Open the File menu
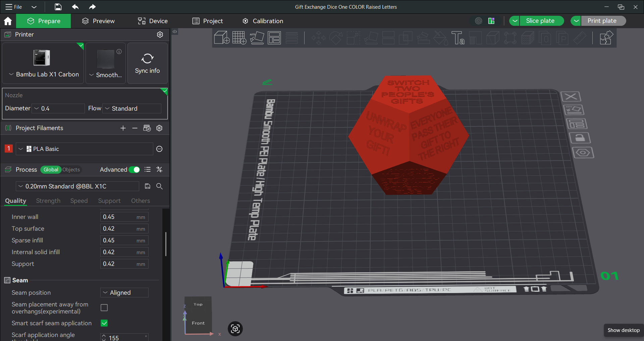The height and width of the screenshot is (341, 644). pyautogui.click(x=14, y=7)
